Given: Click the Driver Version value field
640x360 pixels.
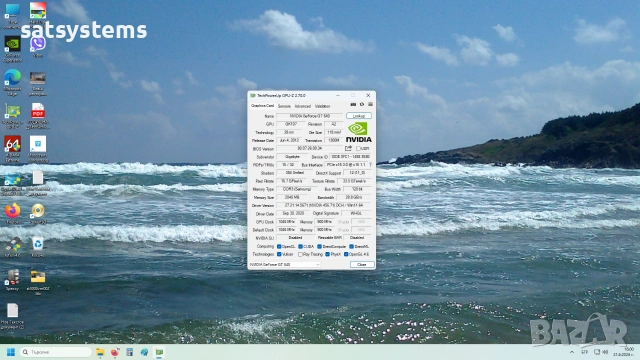Looking at the screenshot, I should click(324, 205).
